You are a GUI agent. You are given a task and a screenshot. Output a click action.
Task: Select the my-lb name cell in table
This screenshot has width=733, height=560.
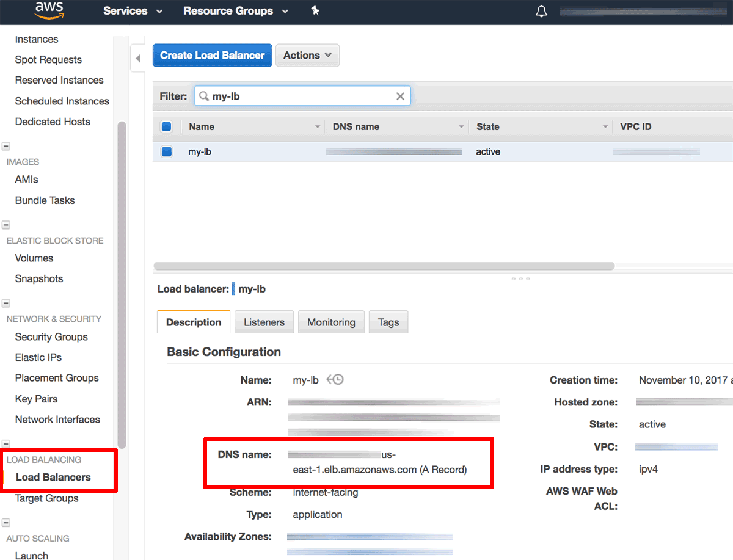pyautogui.click(x=200, y=151)
